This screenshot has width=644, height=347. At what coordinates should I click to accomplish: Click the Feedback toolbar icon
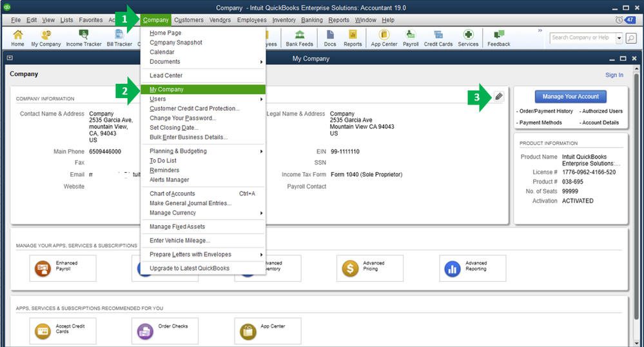(498, 38)
